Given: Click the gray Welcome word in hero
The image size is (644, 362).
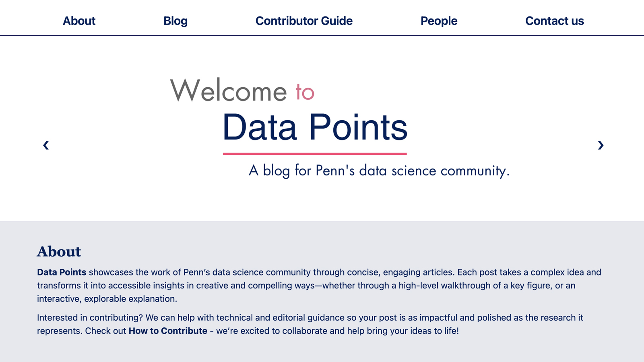Looking at the screenshot, I should [228, 91].
